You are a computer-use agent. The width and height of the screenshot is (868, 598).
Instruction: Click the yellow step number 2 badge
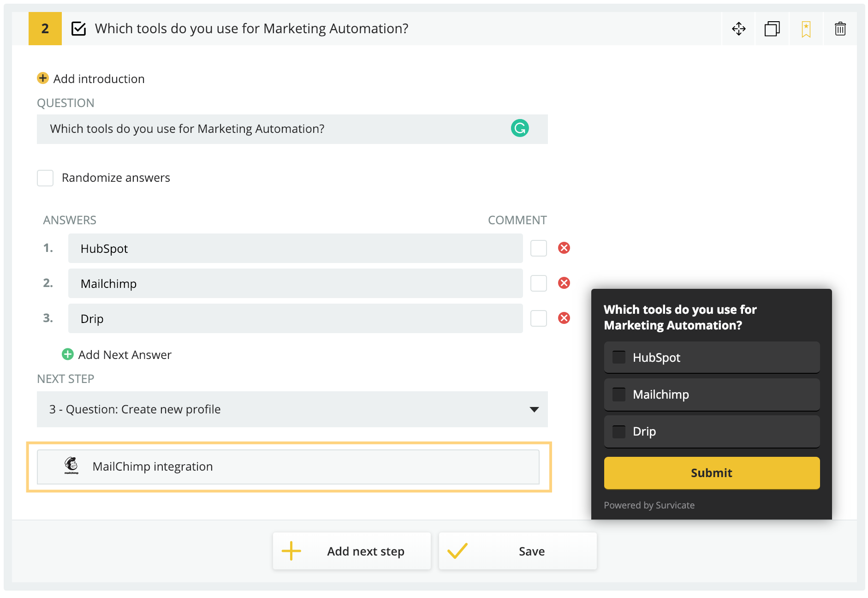point(45,29)
